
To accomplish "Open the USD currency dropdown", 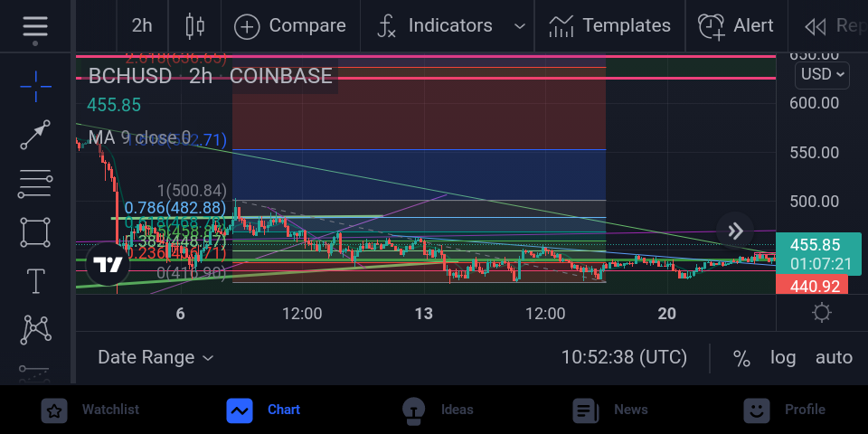I will coord(822,74).
